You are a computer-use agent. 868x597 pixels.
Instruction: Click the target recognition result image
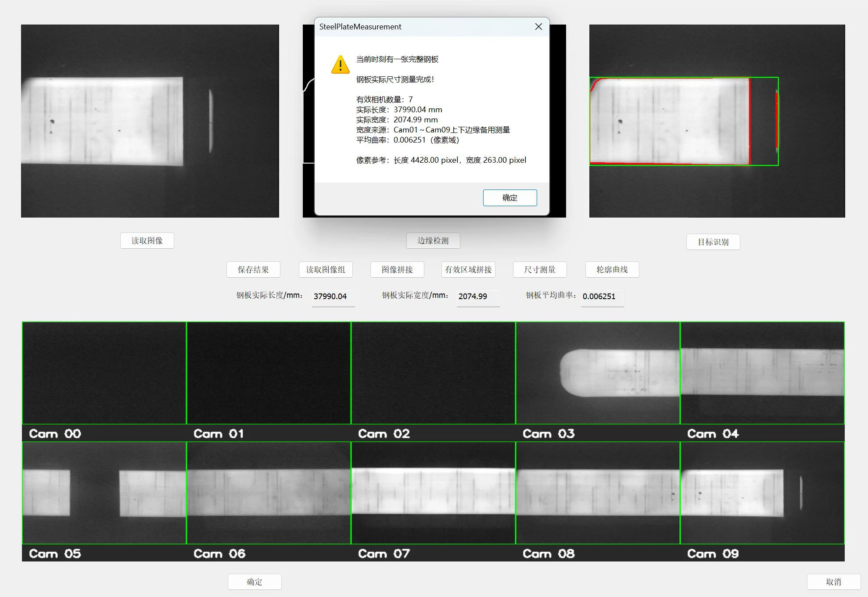tap(717, 121)
